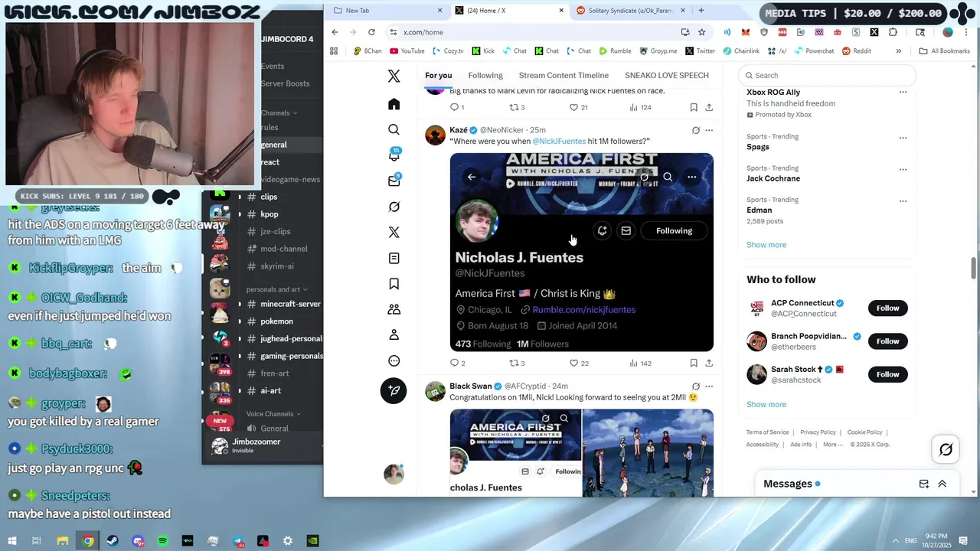
Task: Click the X logo at sidebar top
Action: (394, 76)
